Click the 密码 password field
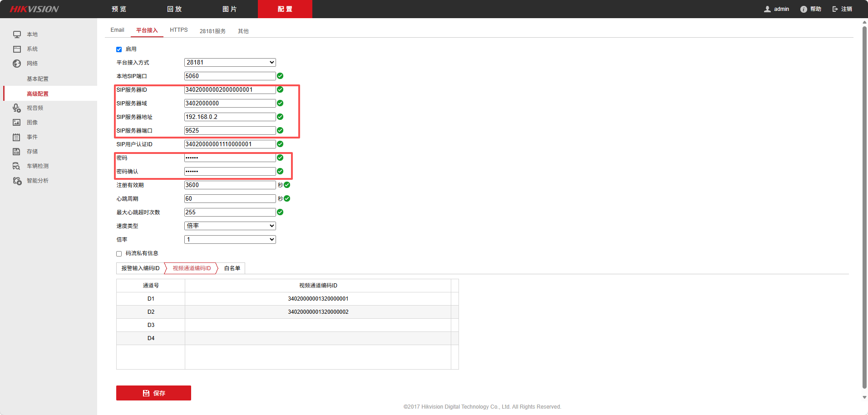Screen dimensions: 868x415 (230, 158)
